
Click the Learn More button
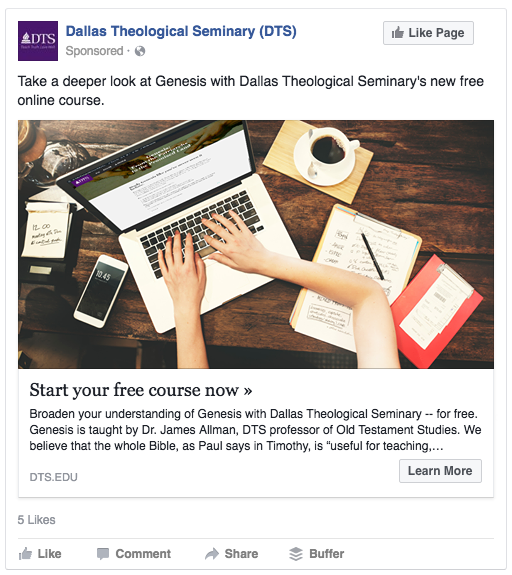(440, 471)
